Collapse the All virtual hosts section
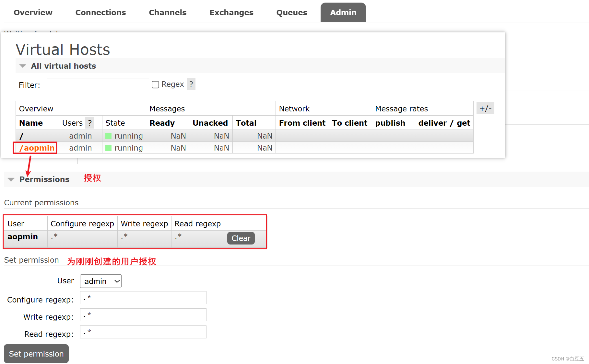The image size is (589, 364). pyautogui.click(x=23, y=66)
